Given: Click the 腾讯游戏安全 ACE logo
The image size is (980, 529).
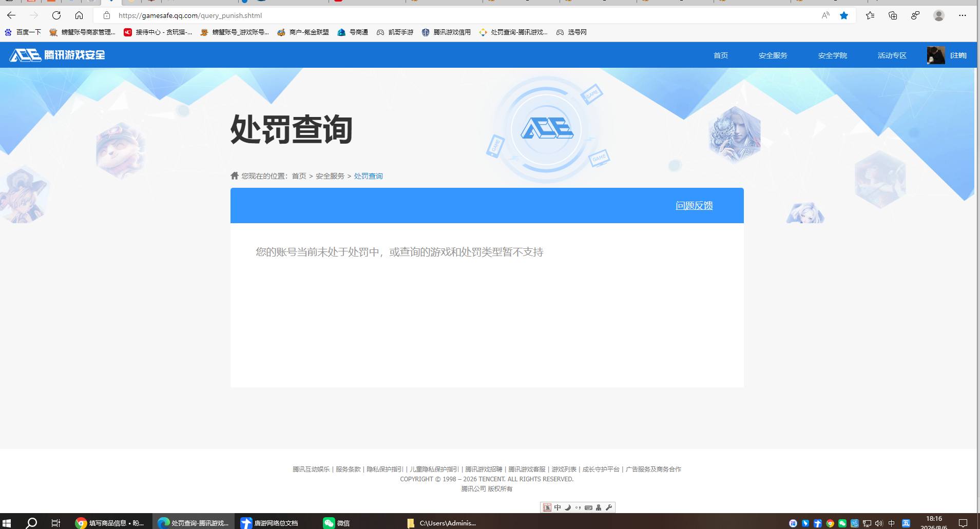Looking at the screenshot, I should pos(57,55).
